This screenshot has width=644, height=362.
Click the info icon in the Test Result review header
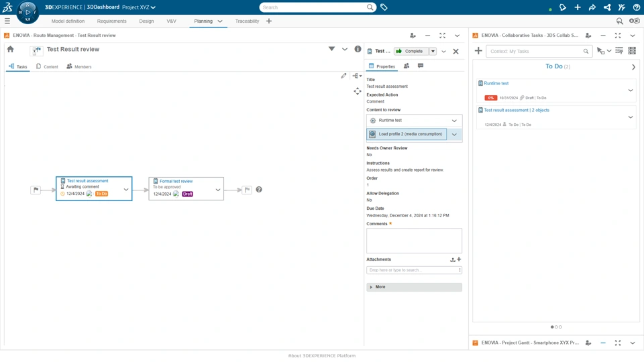point(358,49)
